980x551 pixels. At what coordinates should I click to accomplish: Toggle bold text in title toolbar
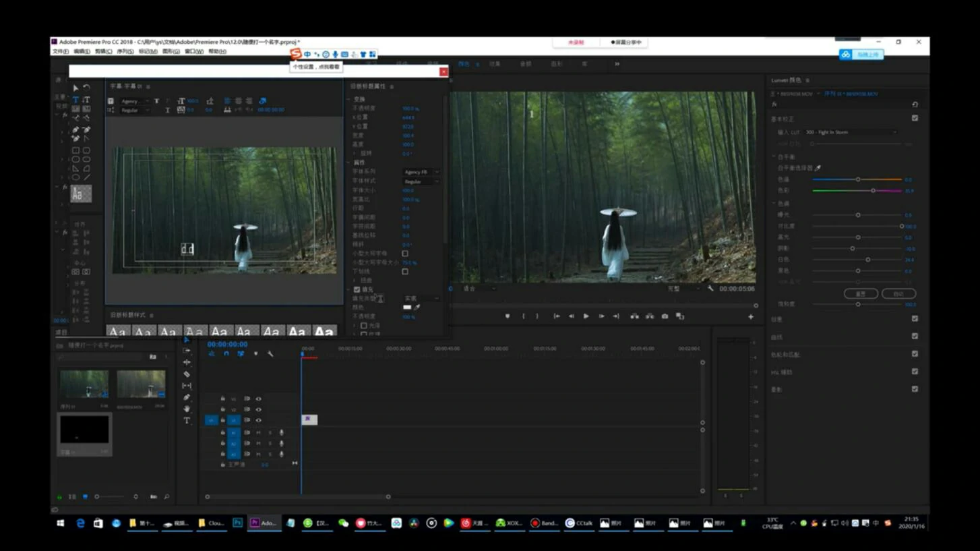pyautogui.click(x=156, y=101)
